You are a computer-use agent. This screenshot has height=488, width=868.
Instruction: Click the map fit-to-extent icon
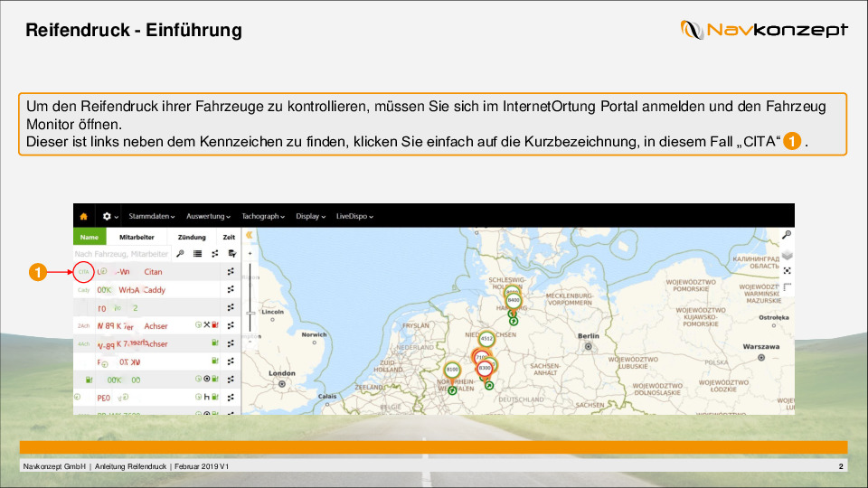click(x=787, y=271)
